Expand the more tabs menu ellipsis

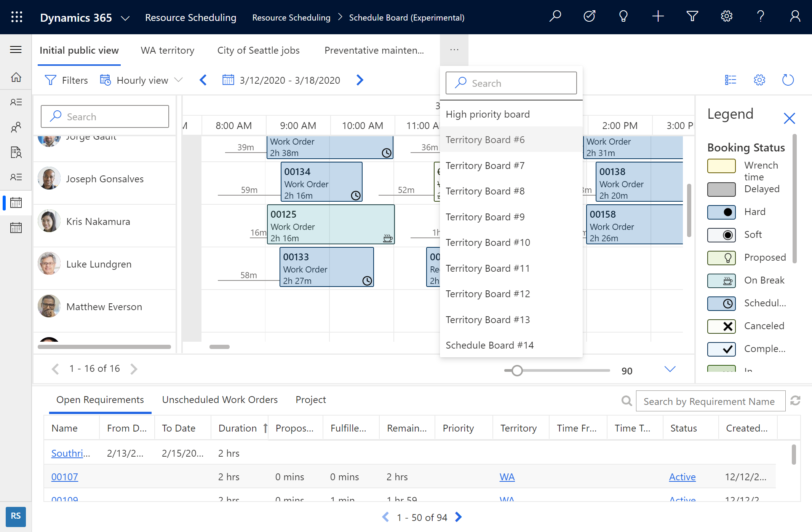click(454, 50)
